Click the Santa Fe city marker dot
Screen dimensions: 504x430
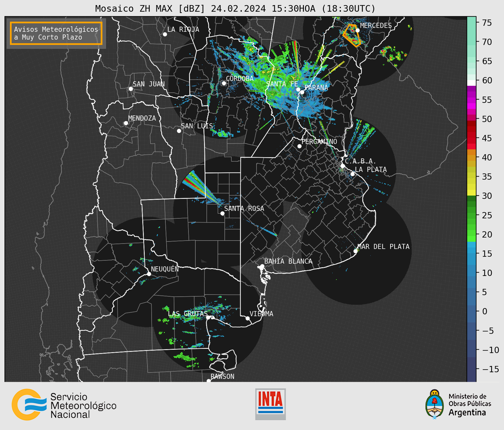(298, 89)
